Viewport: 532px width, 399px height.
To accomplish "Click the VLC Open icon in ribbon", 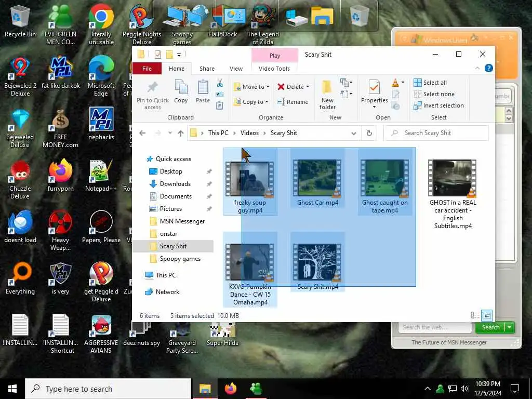I will tap(395, 83).
